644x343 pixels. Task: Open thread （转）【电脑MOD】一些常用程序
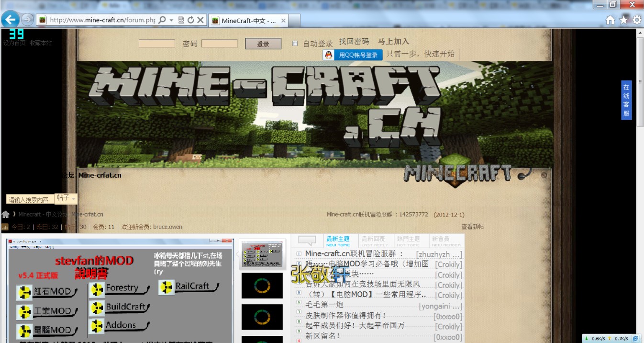click(x=366, y=295)
